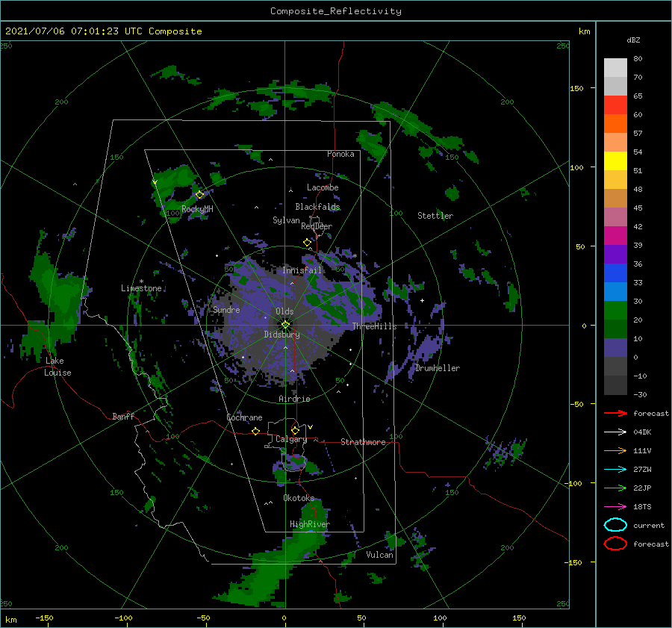Click the 04DK legend text
Viewport: 672px width, 628px height.
(x=642, y=432)
